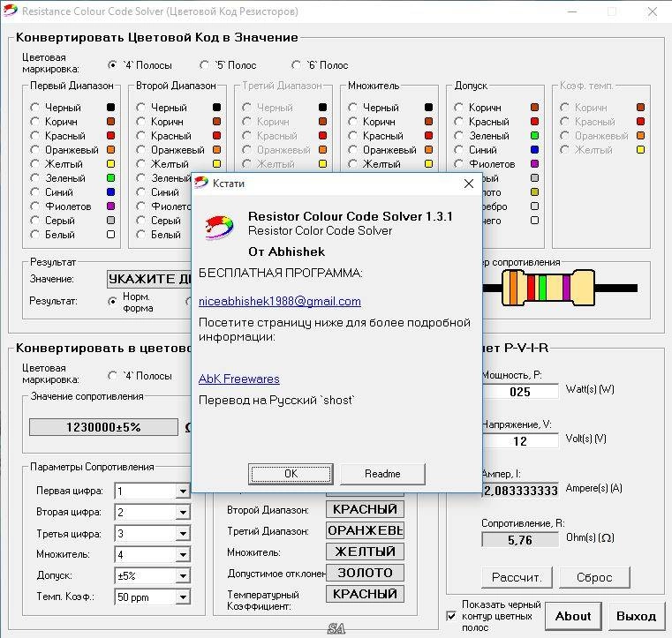Image resolution: width=672 pixels, height=638 pixels.
Task: Click green swatch in Первый Диапазон
Action: (x=110, y=177)
